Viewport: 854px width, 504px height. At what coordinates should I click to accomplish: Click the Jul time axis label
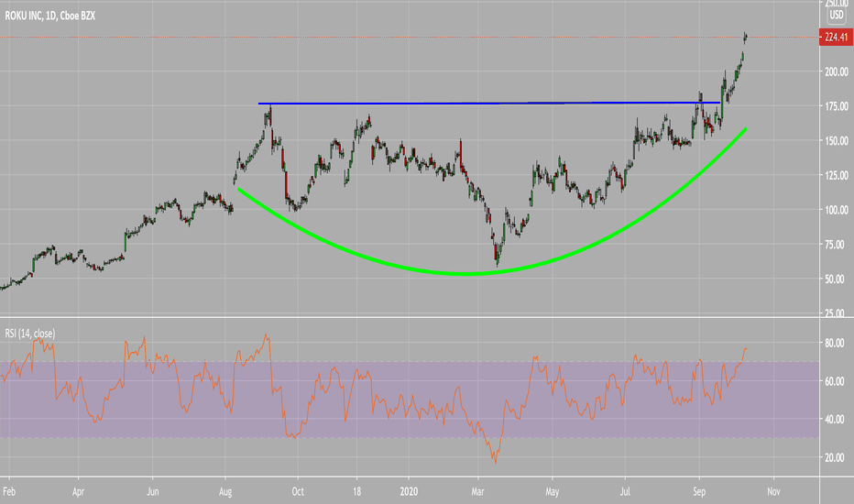coord(625,491)
